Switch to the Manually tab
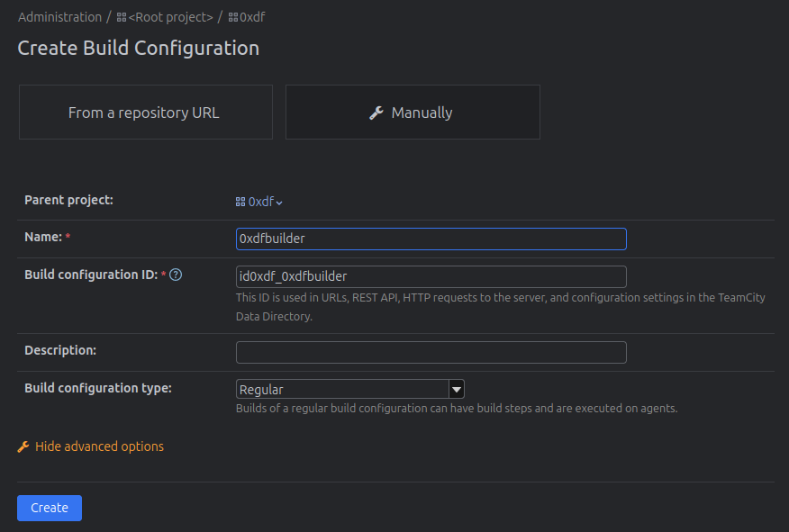Image resolution: width=789 pixels, height=532 pixels. [413, 113]
